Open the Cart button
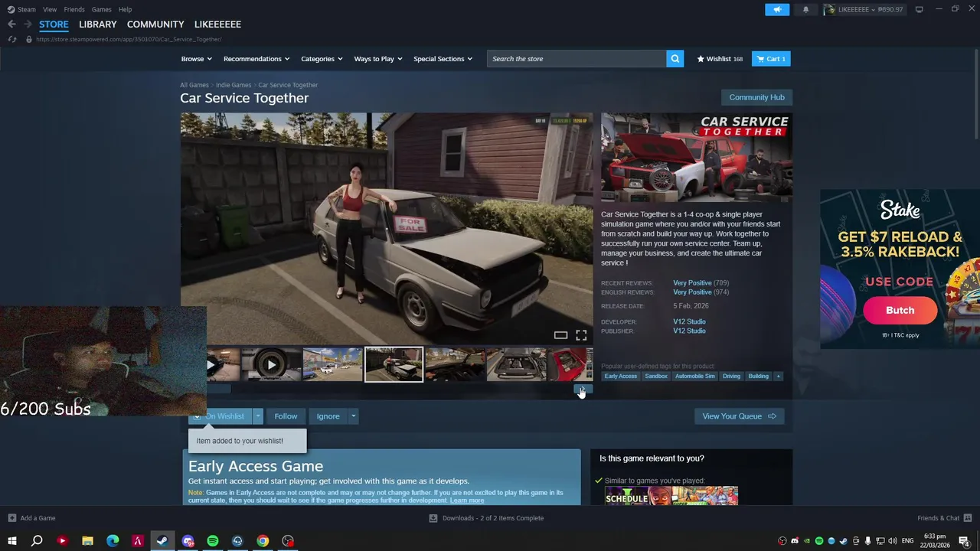Viewport: 980px width, 551px height. point(771,59)
